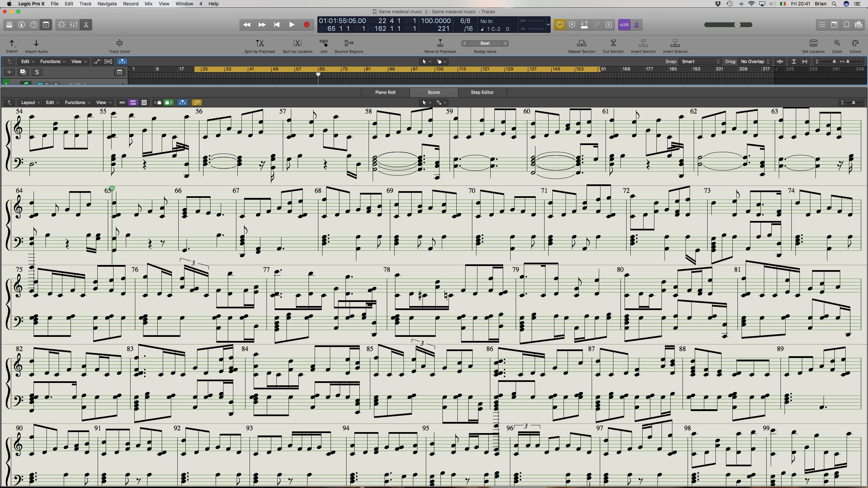Toggle the yellow Cycle mode button
This screenshot has width=868, height=488.
click(560, 25)
